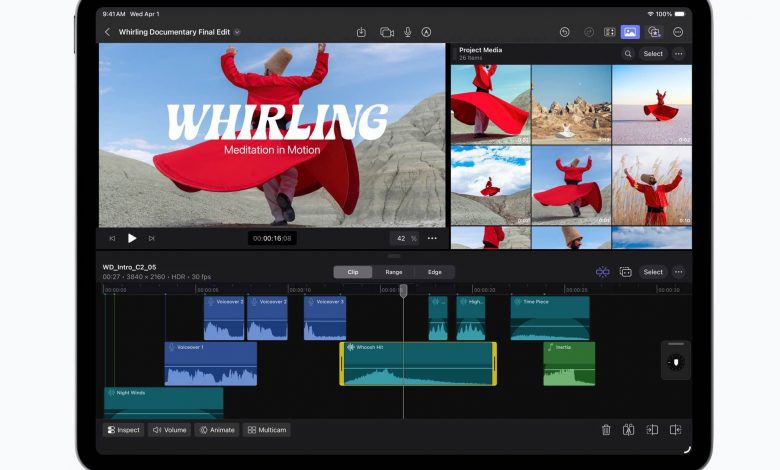Image resolution: width=780 pixels, height=470 pixels.
Task: Select the Edge tab
Action: click(434, 272)
